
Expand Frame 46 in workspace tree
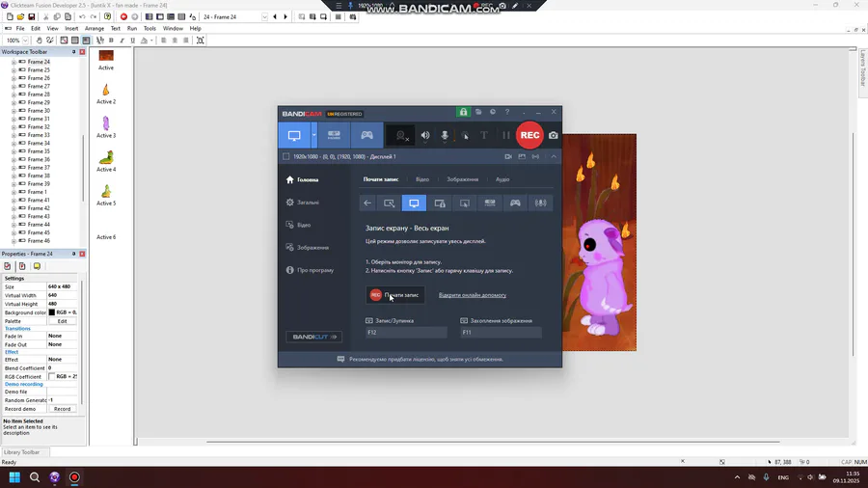pos(14,241)
